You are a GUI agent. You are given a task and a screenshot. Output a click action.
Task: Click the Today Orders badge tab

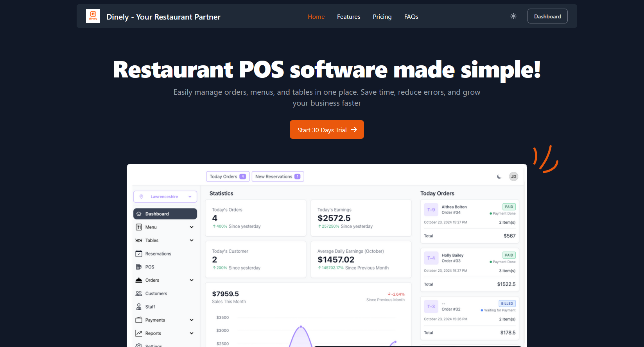[228, 177]
